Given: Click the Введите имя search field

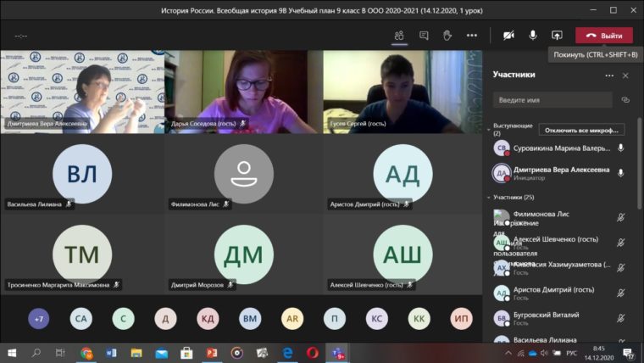Looking at the screenshot, I should click(552, 100).
